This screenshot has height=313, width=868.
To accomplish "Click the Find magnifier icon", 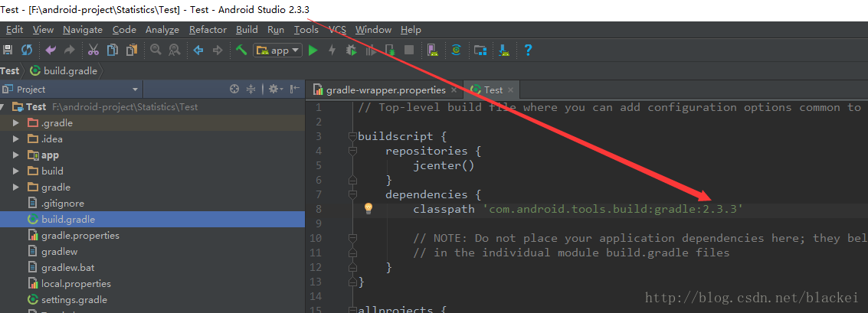I will point(156,51).
